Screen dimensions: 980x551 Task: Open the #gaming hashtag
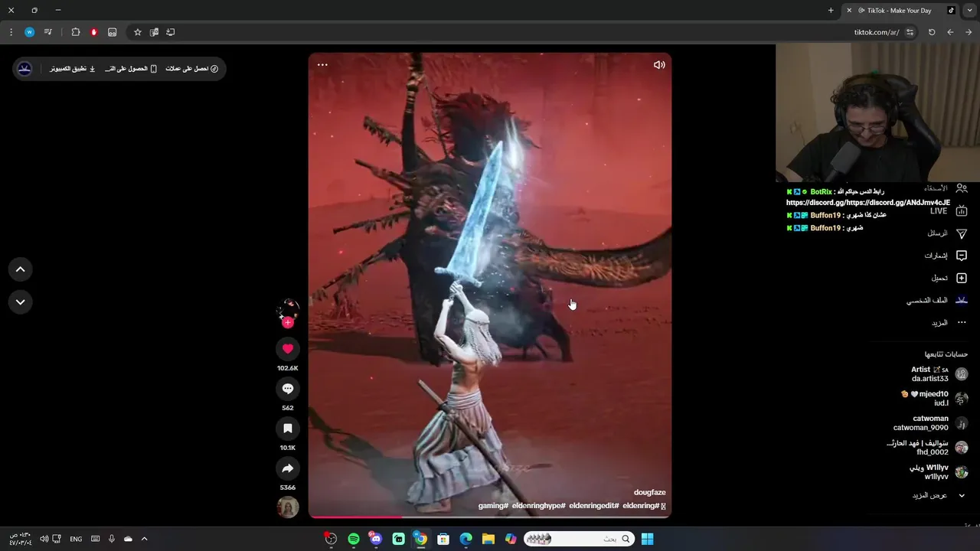pyautogui.click(x=493, y=506)
